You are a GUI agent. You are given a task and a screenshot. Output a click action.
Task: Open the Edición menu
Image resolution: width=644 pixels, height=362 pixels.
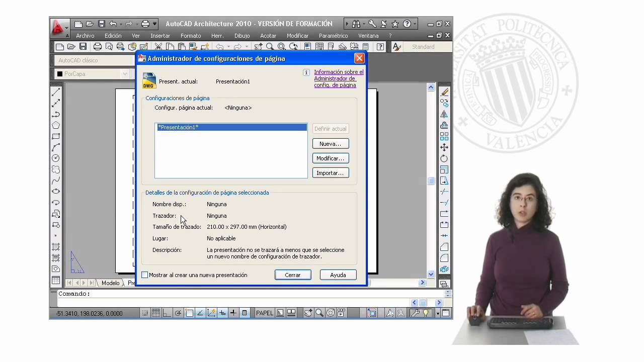pyautogui.click(x=113, y=36)
